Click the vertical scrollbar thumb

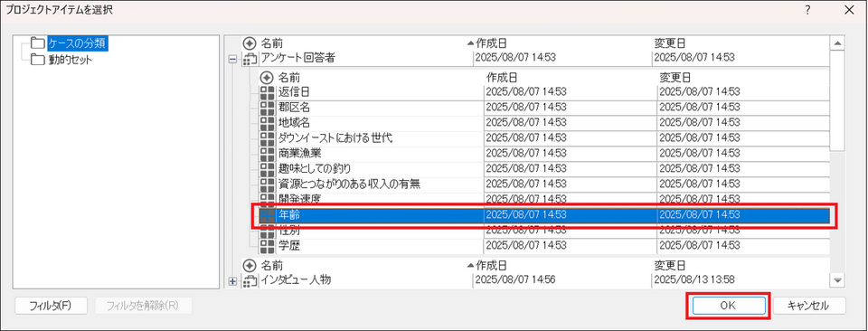click(x=837, y=100)
